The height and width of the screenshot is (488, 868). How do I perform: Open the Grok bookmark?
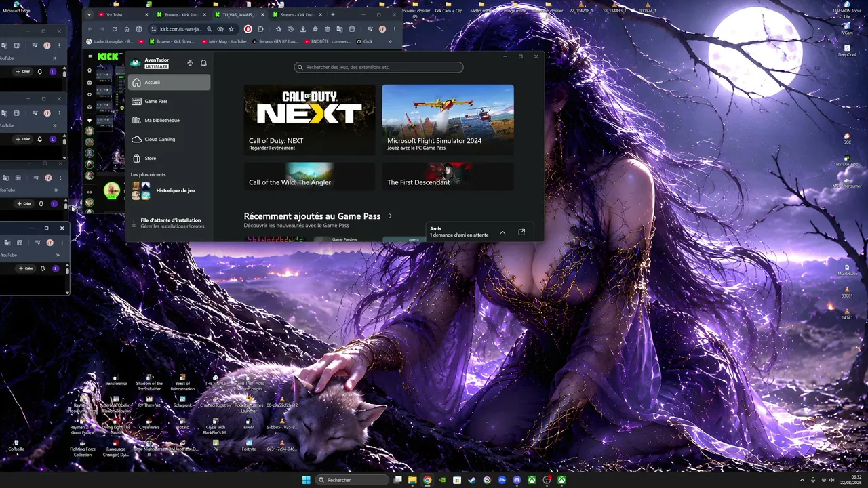tap(365, 41)
